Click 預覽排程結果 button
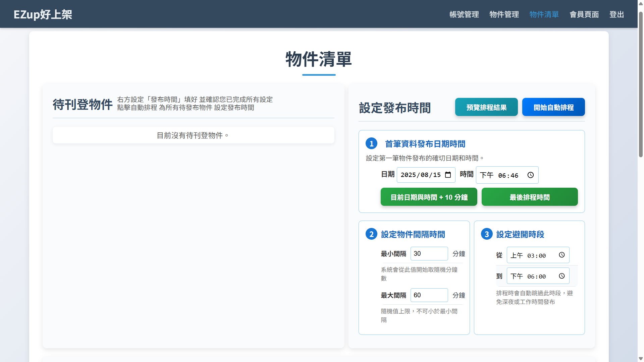The image size is (644, 362). tap(486, 107)
